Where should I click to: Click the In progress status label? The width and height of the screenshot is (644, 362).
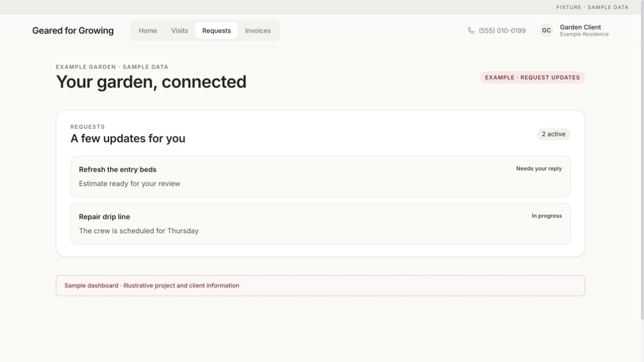(x=546, y=216)
